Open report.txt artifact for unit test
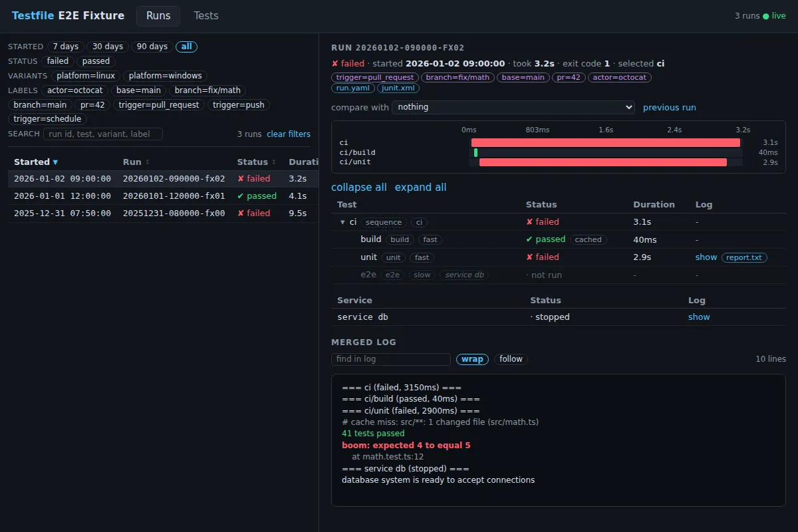 744,257
